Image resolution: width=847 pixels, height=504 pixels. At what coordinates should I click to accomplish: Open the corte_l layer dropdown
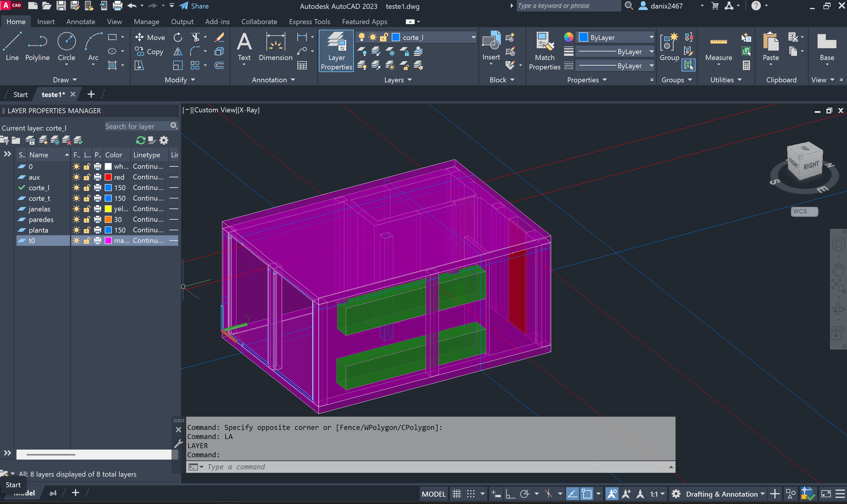tap(473, 37)
